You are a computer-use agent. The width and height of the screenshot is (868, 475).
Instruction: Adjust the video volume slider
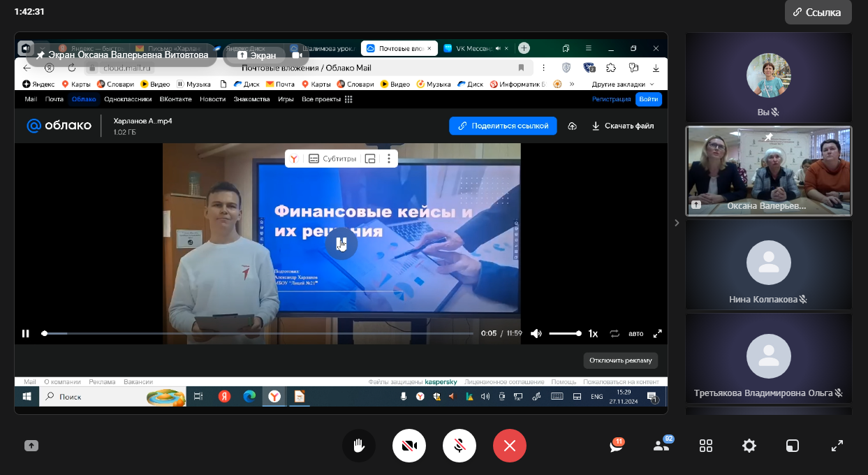point(565,333)
